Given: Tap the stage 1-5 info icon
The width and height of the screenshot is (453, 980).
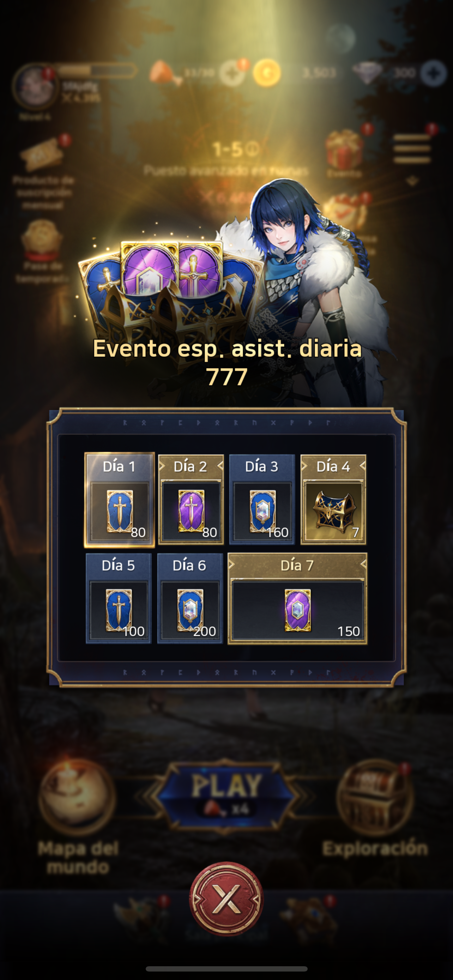Looking at the screenshot, I should (x=252, y=149).
